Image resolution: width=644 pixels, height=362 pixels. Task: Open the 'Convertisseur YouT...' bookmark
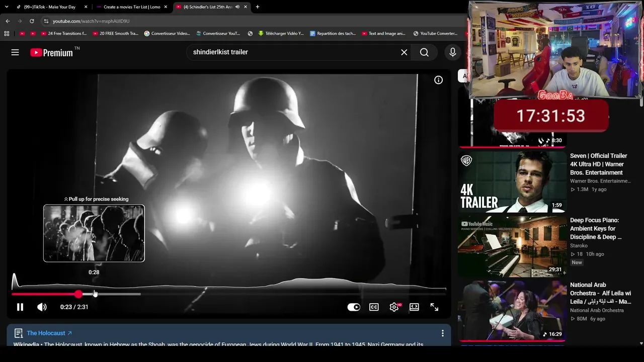coord(218,34)
